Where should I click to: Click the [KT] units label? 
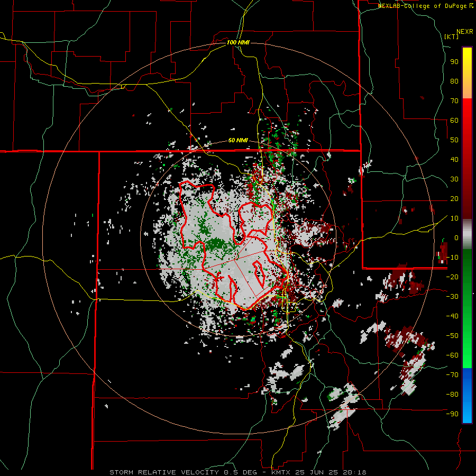[x=451, y=36]
